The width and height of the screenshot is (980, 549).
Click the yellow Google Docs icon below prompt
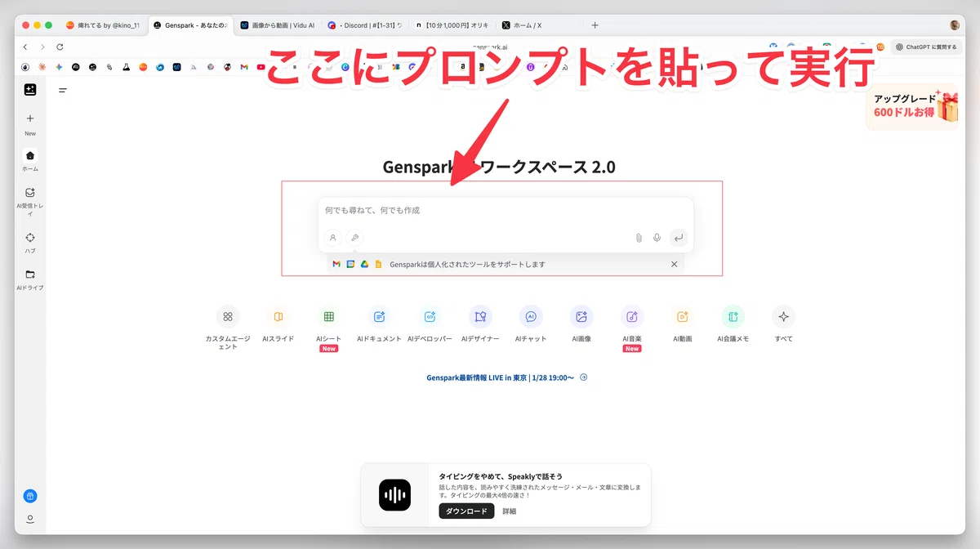point(378,265)
